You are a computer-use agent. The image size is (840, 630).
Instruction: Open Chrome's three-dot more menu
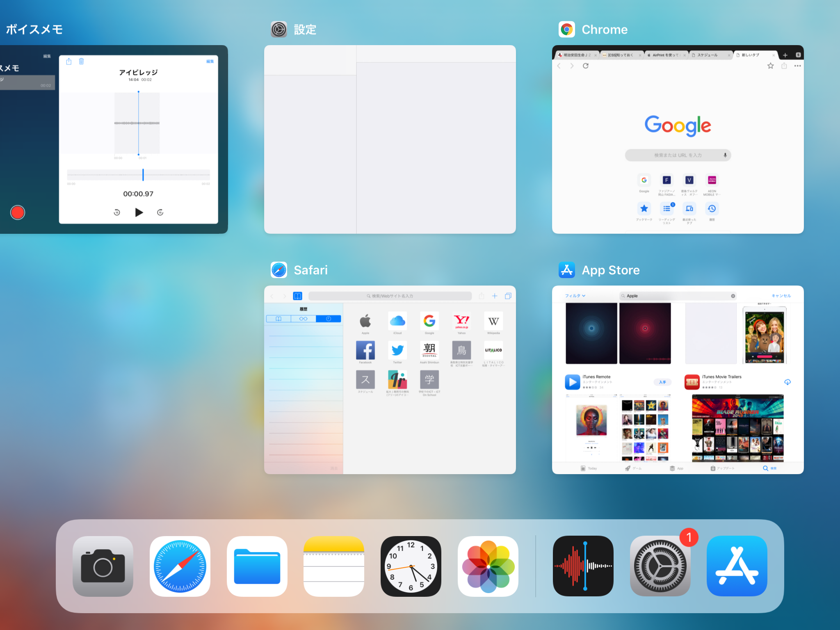pyautogui.click(x=797, y=66)
